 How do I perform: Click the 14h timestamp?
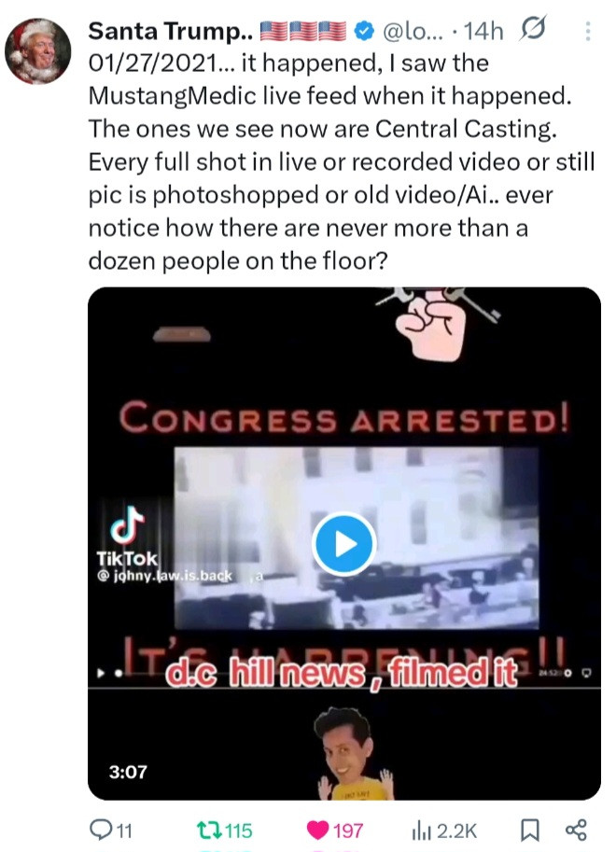click(483, 32)
